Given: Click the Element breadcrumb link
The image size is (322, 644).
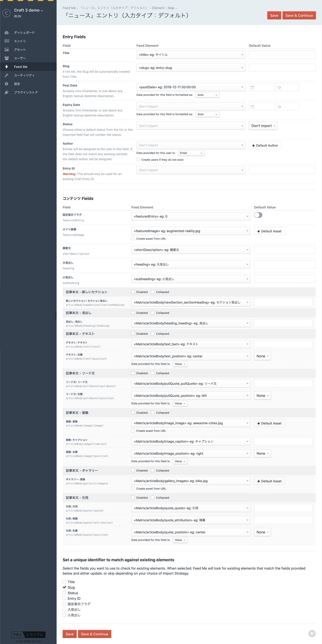Looking at the screenshot, I should 158,8.
